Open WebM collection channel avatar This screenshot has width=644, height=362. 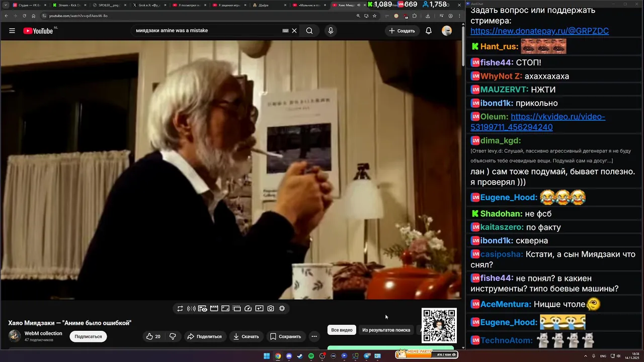[x=15, y=336]
